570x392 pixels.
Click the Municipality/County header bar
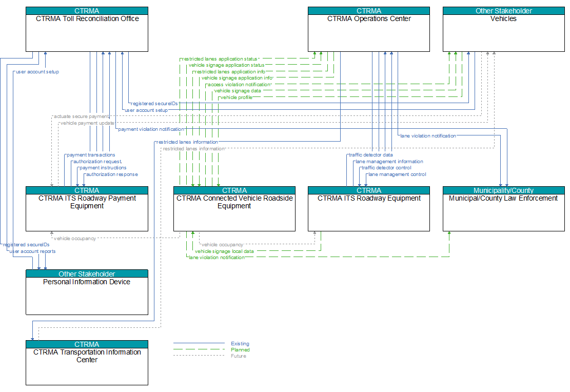(x=503, y=190)
